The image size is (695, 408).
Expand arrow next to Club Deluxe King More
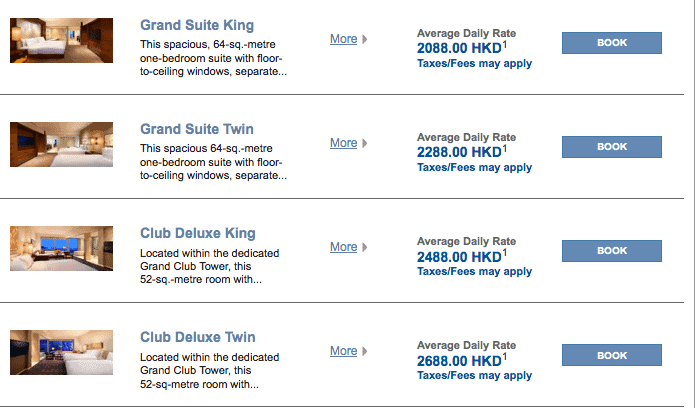tap(365, 247)
